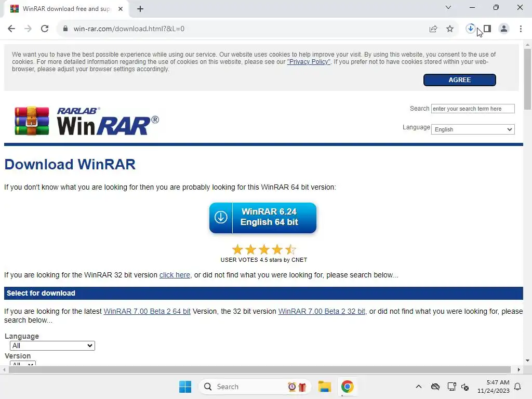532x399 pixels.
Task: Click the taskbar Search box
Action: (255, 387)
